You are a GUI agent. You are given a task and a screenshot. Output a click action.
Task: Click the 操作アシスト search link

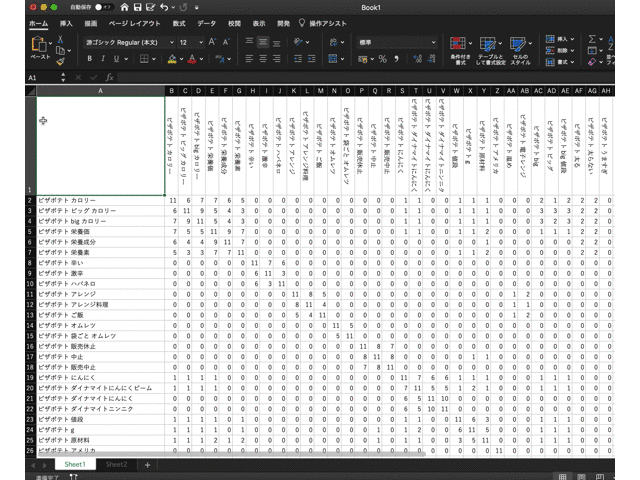[x=328, y=22]
